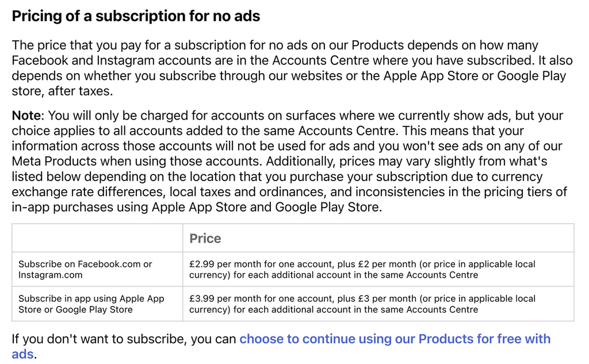Image resolution: width=589 pixels, height=364 pixels.
Task: Click the 'choose to continue using our Products for free with ads' link
Action: pos(395,339)
